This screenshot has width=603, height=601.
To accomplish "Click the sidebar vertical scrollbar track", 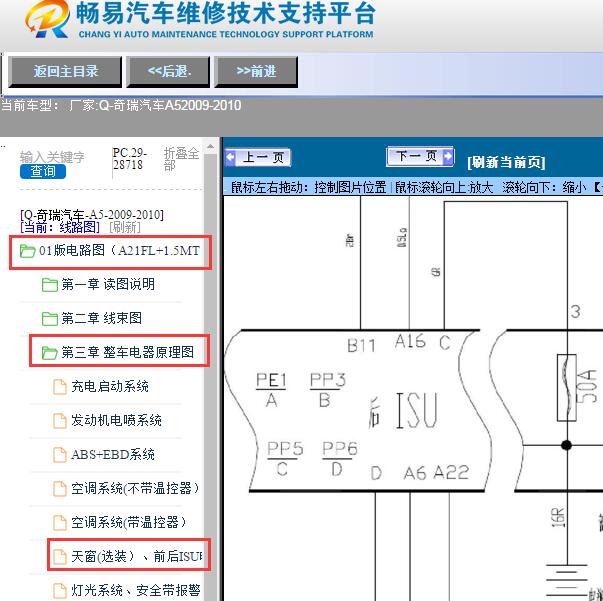I will tap(210, 377).
